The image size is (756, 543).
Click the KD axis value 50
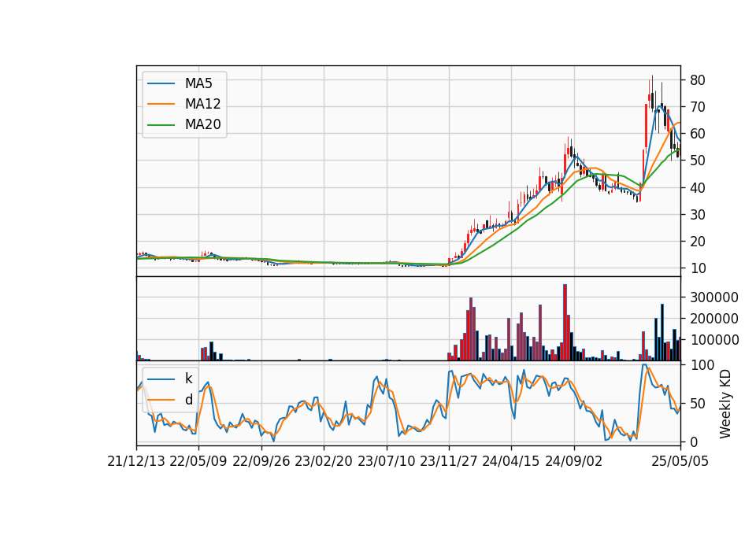pos(698,404)
